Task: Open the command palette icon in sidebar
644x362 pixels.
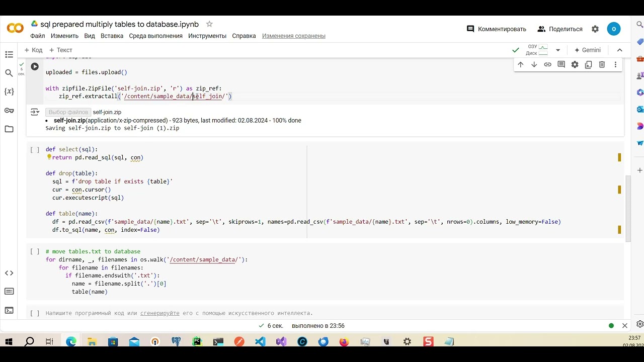Action: click(x=9, y=292)
